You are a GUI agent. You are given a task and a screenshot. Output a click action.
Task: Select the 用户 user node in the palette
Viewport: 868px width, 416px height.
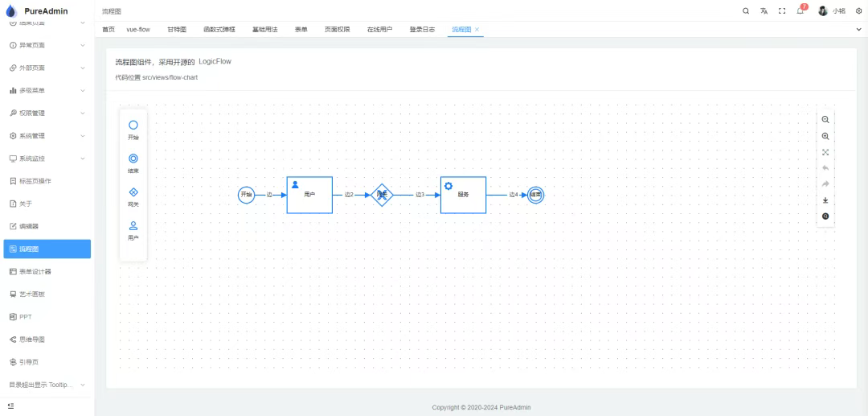coord(133,230)
